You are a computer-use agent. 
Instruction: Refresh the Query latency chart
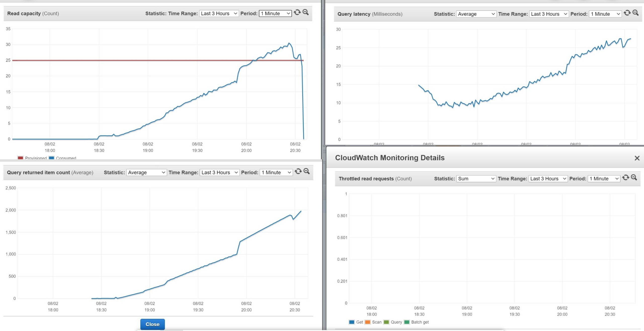627,13
